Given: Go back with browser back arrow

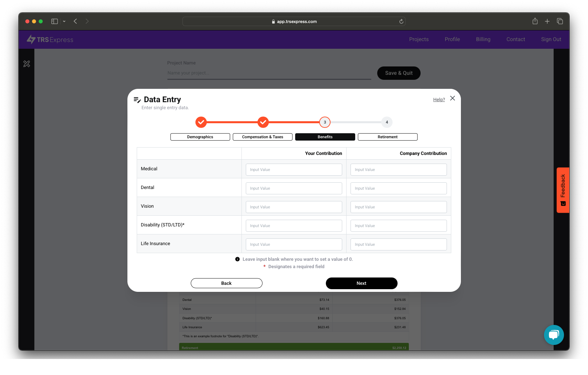Looking at the screenshot, I should [x=75, y=21].
